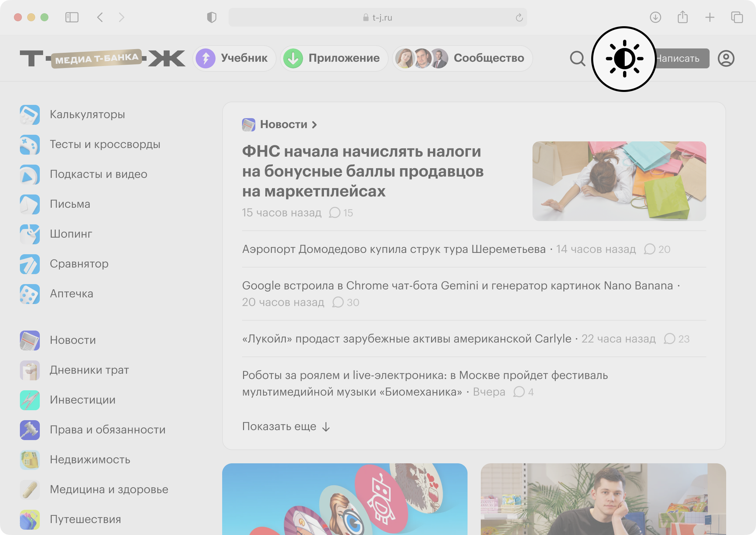Open ФНС начала начислять налоги headline
The image size is (756, 535).
[363, 171]
